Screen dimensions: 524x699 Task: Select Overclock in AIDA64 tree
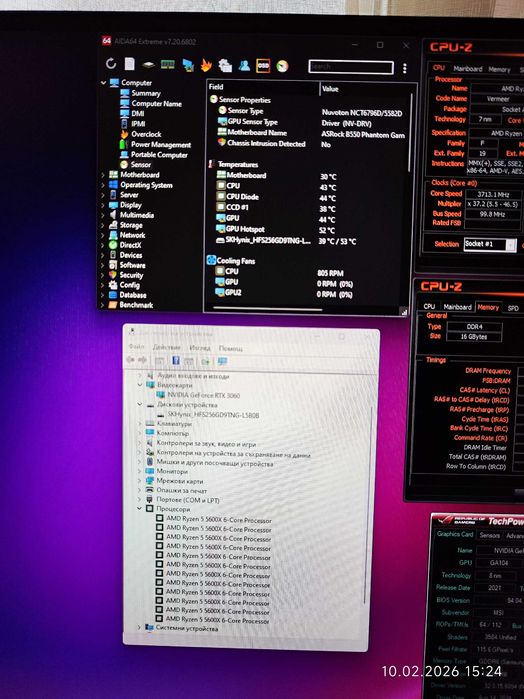(x=146, y=134)
